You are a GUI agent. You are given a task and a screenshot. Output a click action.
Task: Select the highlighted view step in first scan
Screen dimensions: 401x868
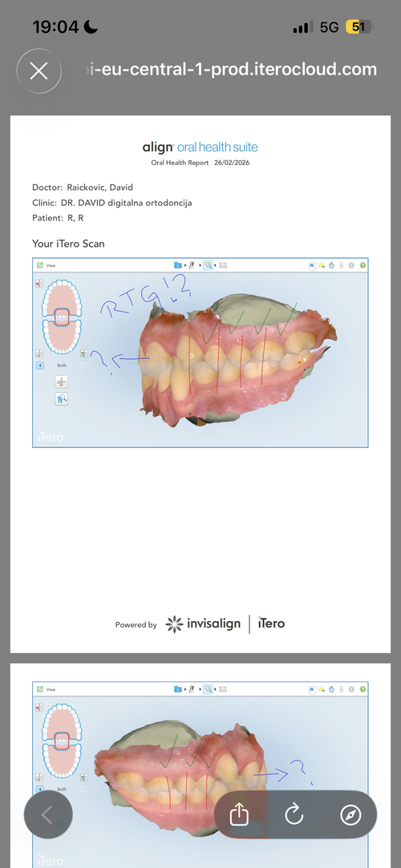[208, 265]
